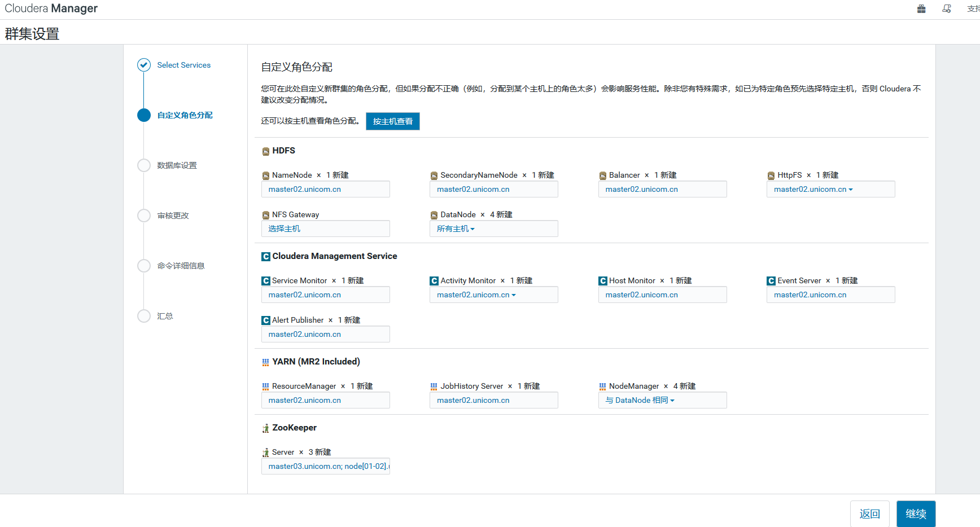Open the parcels gift box icon in header

pyautogui.click(x=921, y=8)
